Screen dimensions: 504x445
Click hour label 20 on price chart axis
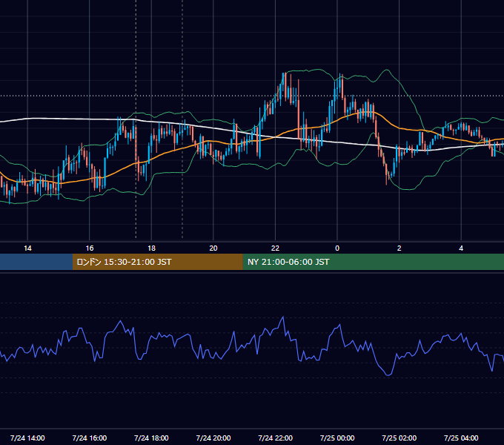click(x=213, y=248)
